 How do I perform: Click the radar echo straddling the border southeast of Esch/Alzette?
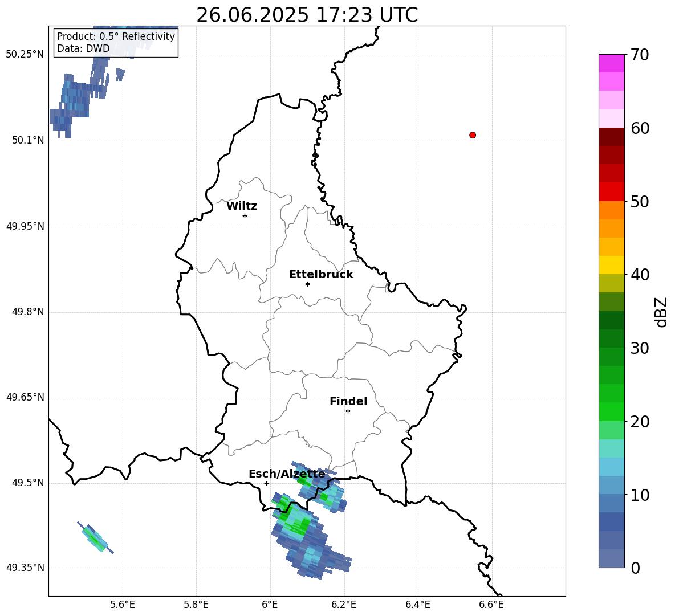[x=319, y=487]
